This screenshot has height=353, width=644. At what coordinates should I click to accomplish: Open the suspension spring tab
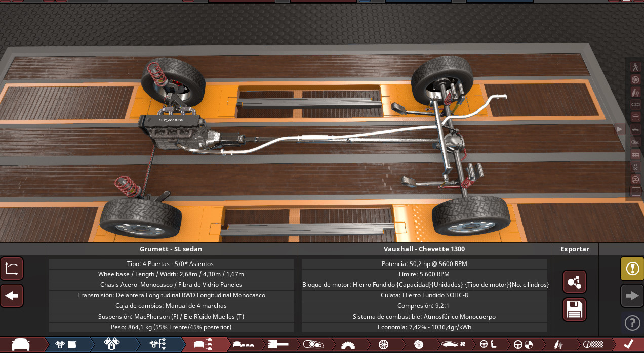click(x=557, y=344)
